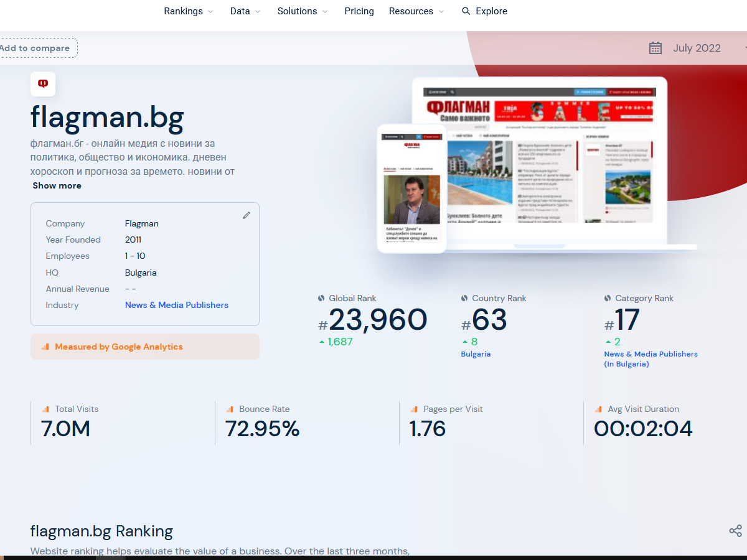The width and height of the screenshot is (747, 560).
Task: Open the Data menu
Action: point(245,11)
